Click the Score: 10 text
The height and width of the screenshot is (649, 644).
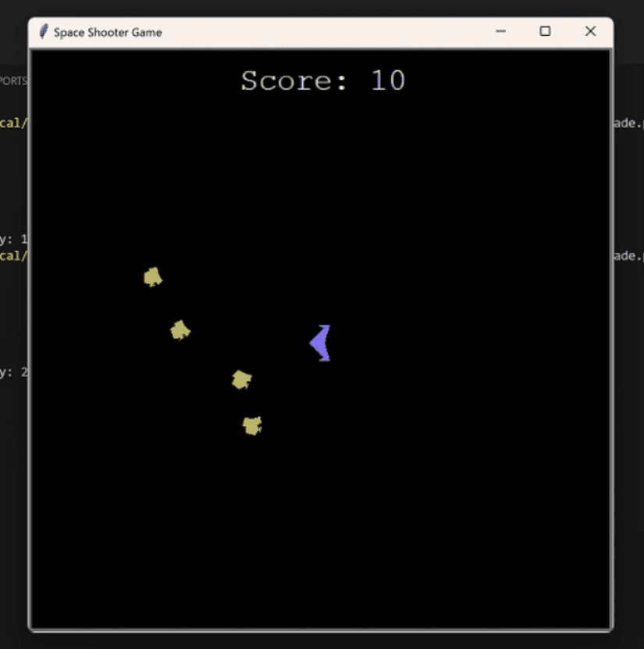click(323, 80)
